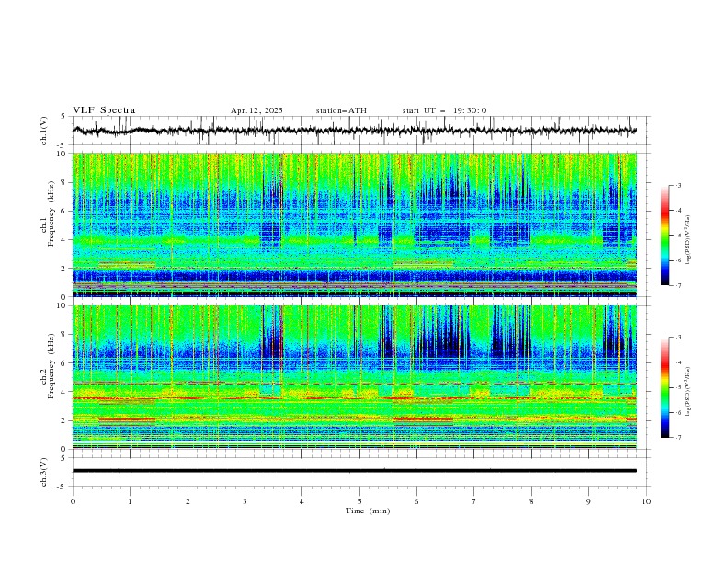Click the 'ch.1 Frequency (kHz)' axis label
The width and height of the screenshot is (728, 563).
(x=48, y=213)
